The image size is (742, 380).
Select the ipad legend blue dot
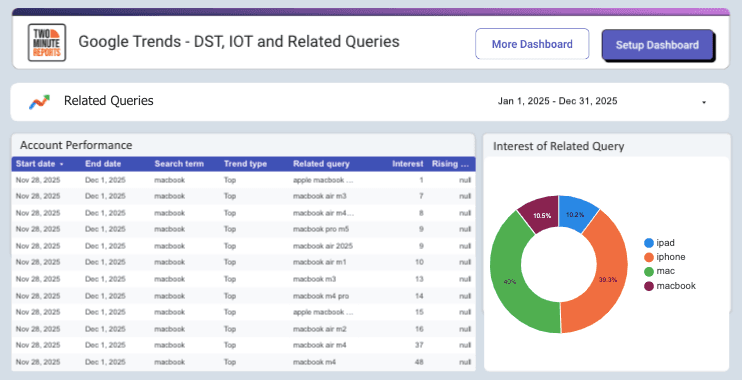point(649,243)
